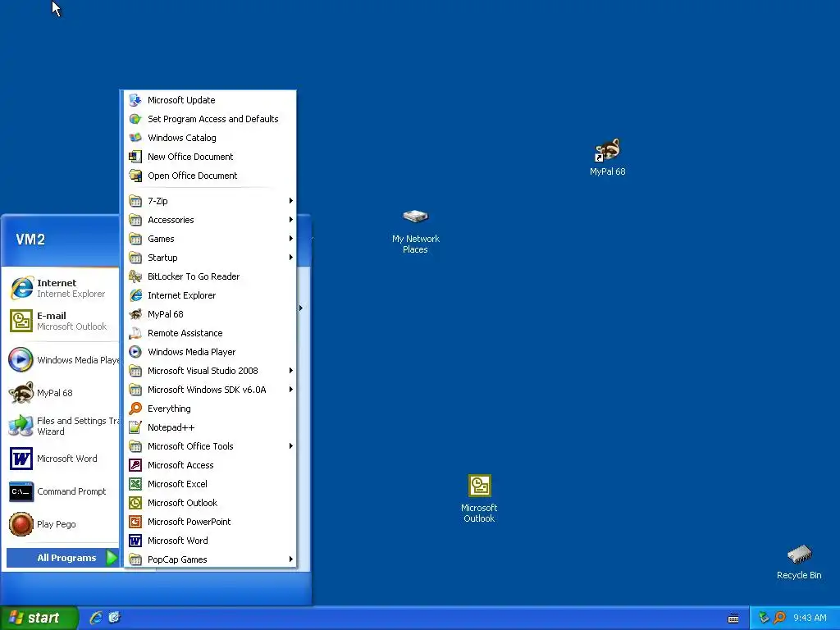The image size is (840, 630).
Task: Click the VM2 user name header
Action: click(30, 240)
